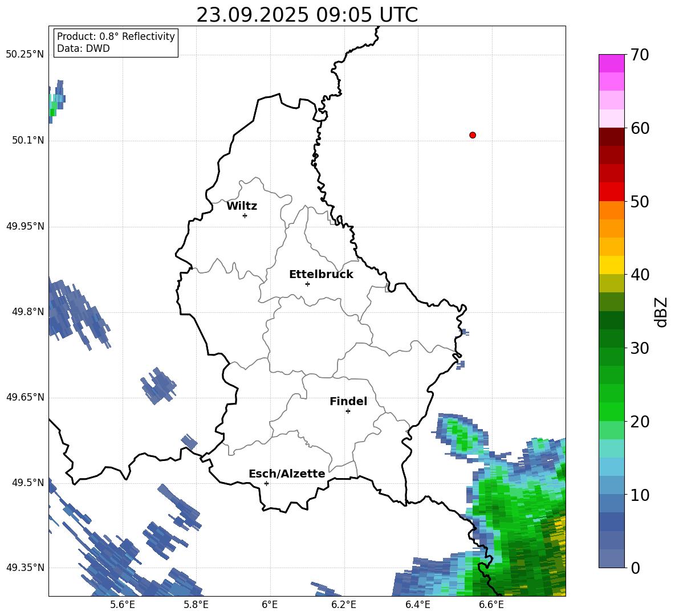The height and width of the screenshot is (616, 675).
Task: Click the 50.25°N latitude label
Action: 25,55
